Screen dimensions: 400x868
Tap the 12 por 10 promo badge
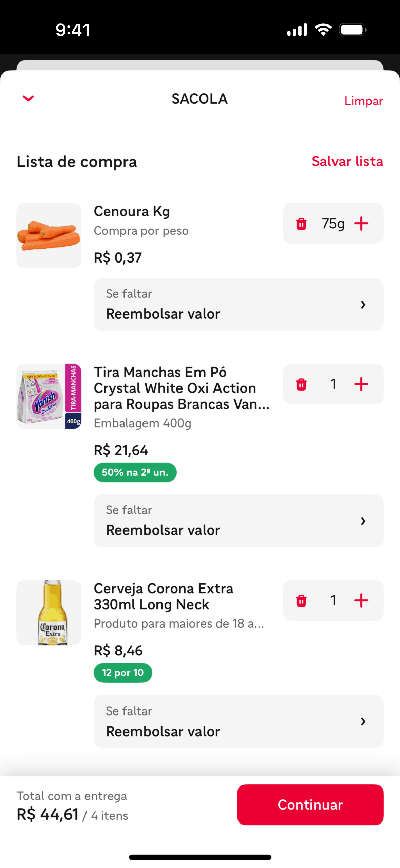point(123,673)
